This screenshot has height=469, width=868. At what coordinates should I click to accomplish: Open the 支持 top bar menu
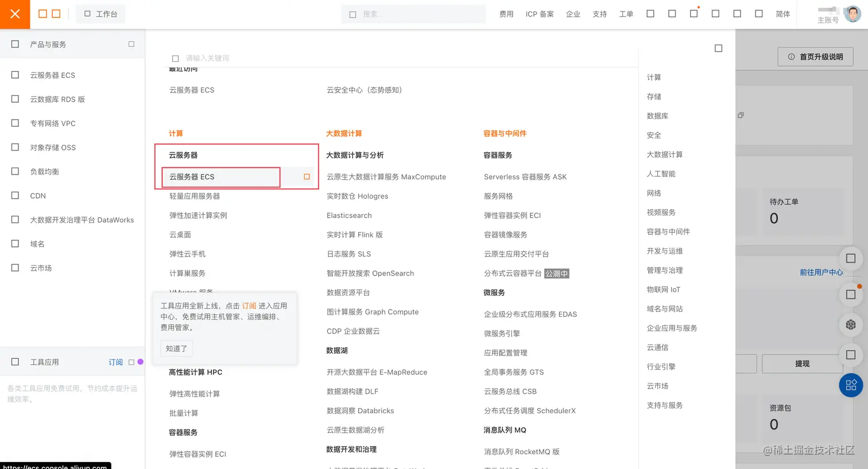(x=600, y=14)
